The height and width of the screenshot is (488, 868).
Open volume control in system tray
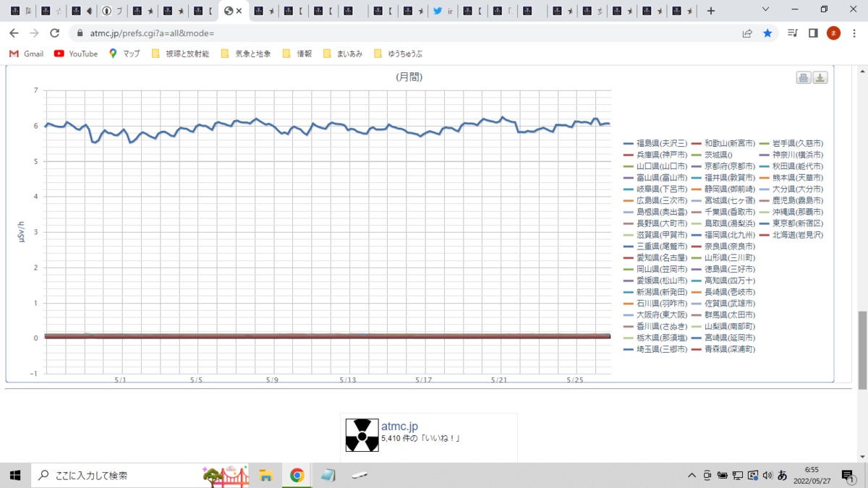(x=766, y=476)
